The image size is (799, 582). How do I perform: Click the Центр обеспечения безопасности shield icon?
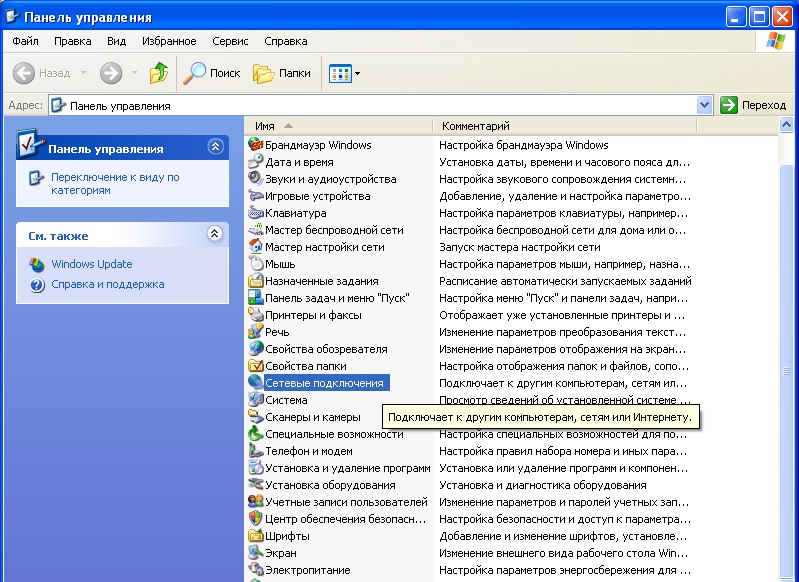coord(255,519)
